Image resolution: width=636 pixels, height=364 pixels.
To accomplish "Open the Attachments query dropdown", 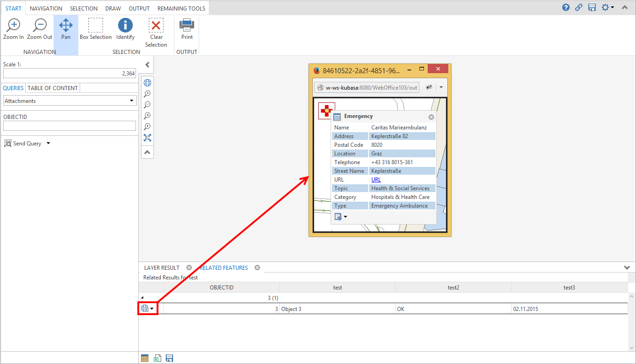I will (x=132, y=101).
